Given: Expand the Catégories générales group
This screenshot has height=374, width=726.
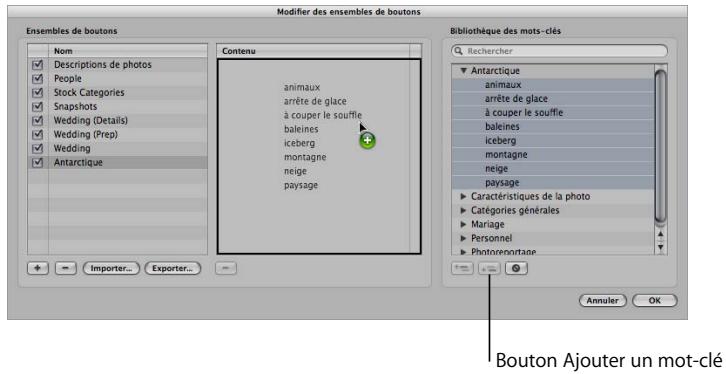Looking at the screenshot, I should (x=463, y=210).
